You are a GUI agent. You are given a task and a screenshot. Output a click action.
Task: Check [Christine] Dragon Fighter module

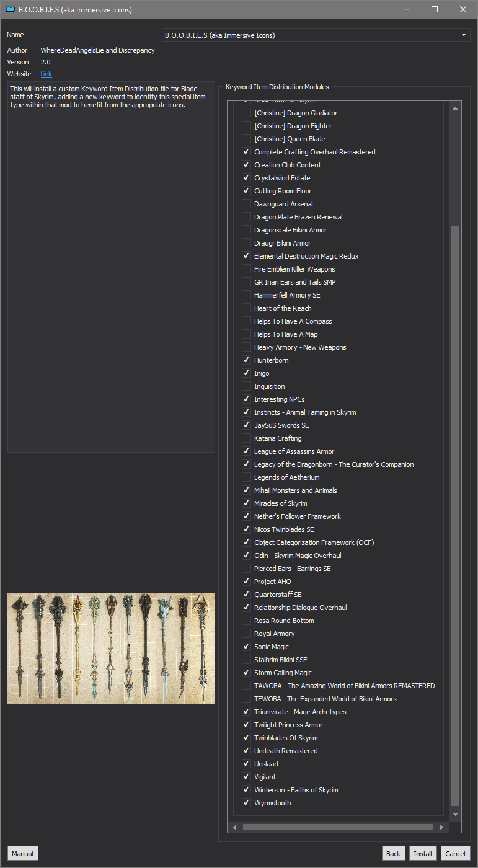tap(246, 126)
